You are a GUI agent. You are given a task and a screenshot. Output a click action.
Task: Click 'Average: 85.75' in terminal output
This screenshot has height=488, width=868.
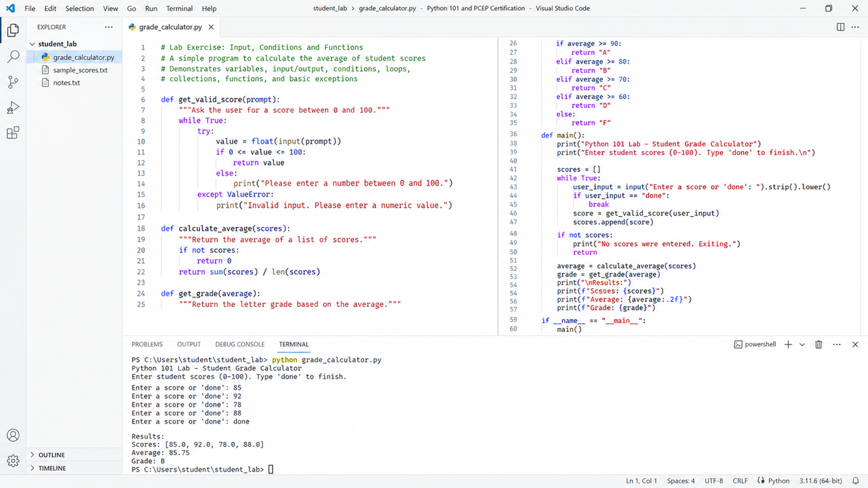click(161, 453)
